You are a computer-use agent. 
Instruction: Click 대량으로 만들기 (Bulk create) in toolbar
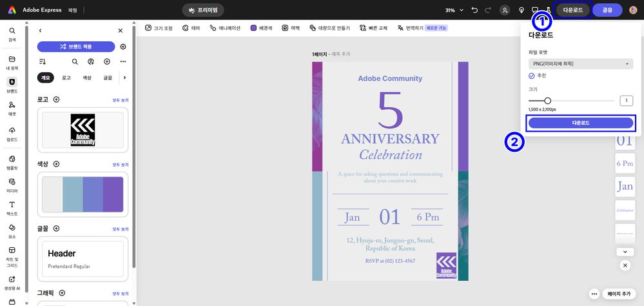click(x=329, y=28)
